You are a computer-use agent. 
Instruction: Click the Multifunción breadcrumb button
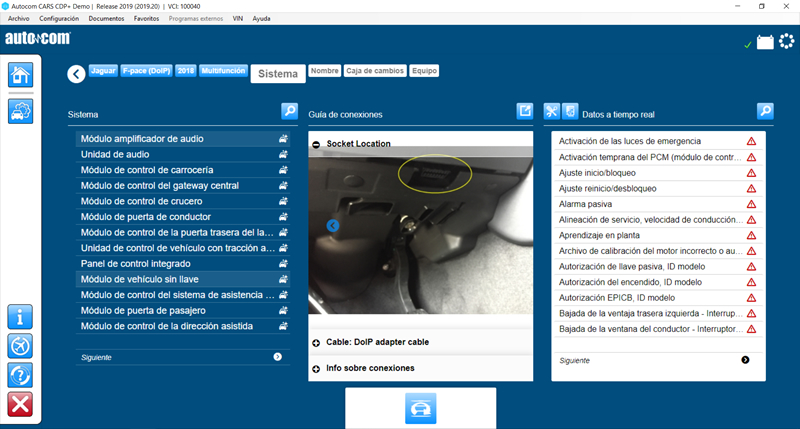point(223,71)
